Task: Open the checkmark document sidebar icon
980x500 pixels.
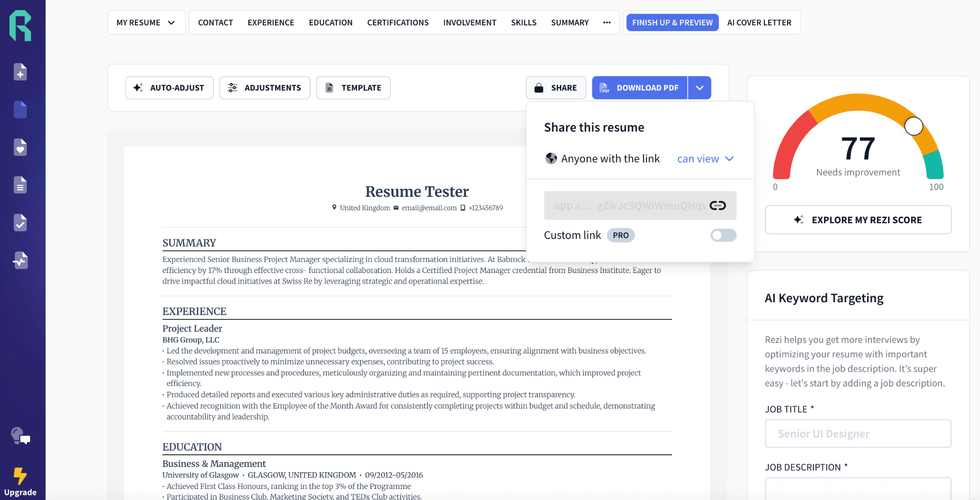Action: 20,223
